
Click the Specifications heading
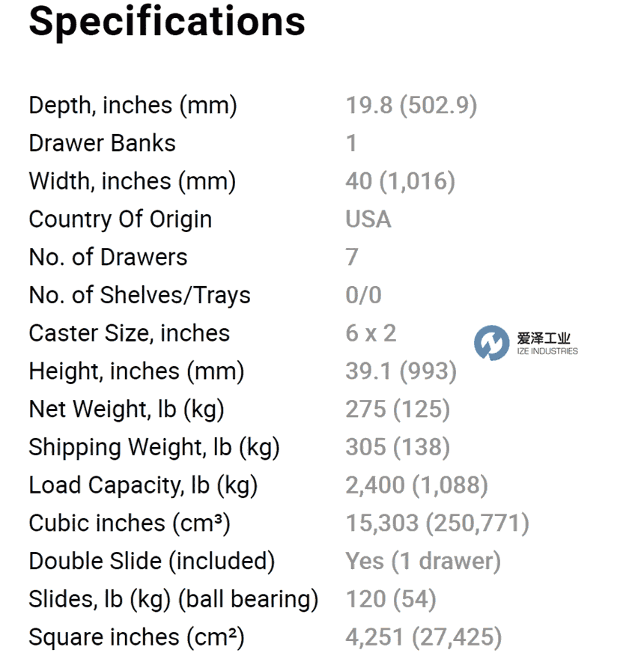(167, 22)
